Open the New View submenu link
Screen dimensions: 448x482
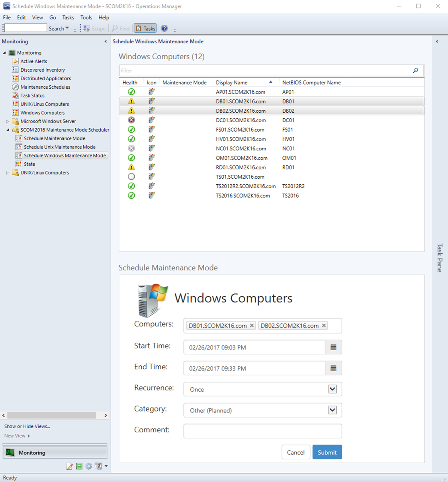click(x=17, y=436)
